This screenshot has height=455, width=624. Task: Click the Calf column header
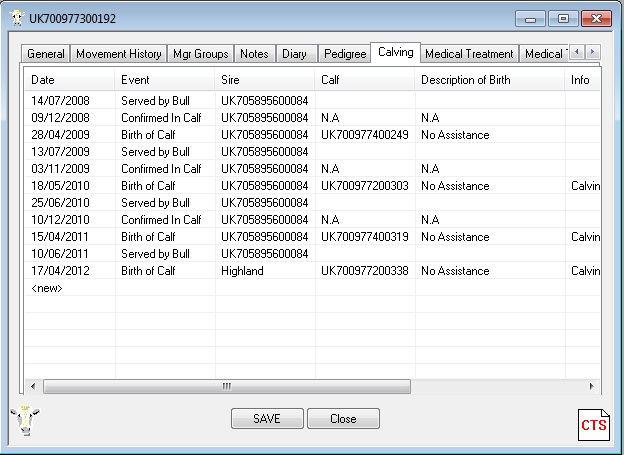365,80
